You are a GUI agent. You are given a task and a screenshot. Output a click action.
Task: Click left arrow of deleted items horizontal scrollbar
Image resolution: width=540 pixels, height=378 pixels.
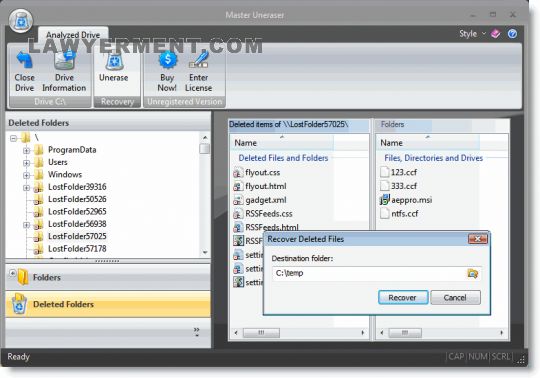point(236,333)
